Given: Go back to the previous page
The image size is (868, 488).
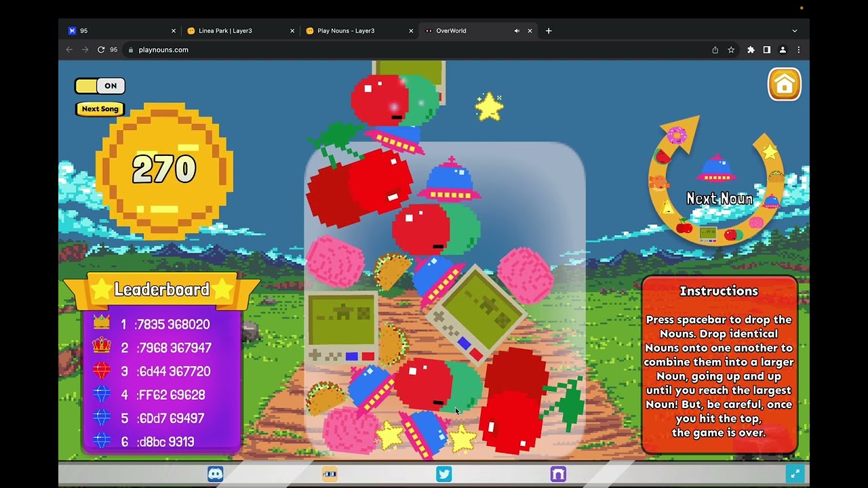Looking at the screenshot, I should click(x=69, y=49).
